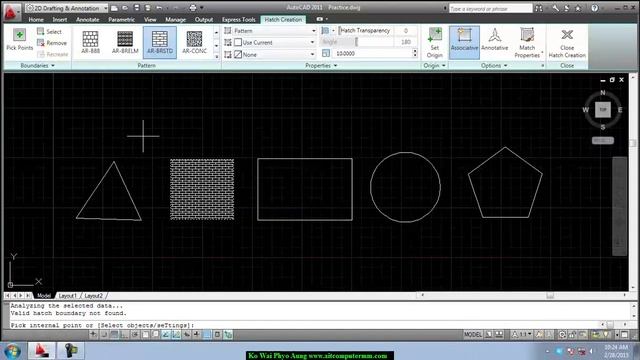Click the TOP face of the ViewCube
Screen dimensions: 640x360
point(603,110)
